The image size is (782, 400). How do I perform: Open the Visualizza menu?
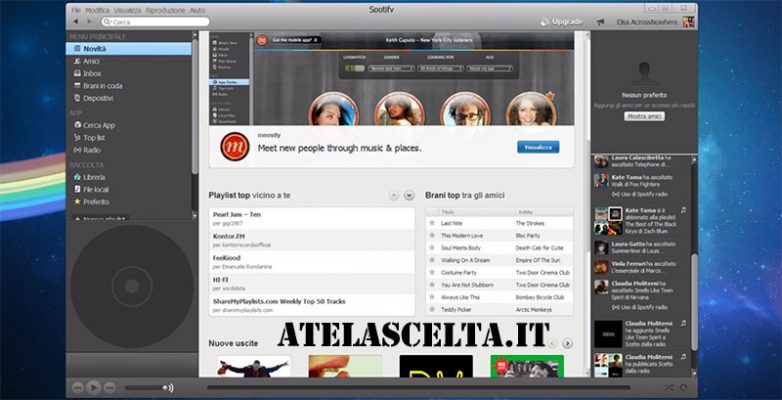coord(127,10)
